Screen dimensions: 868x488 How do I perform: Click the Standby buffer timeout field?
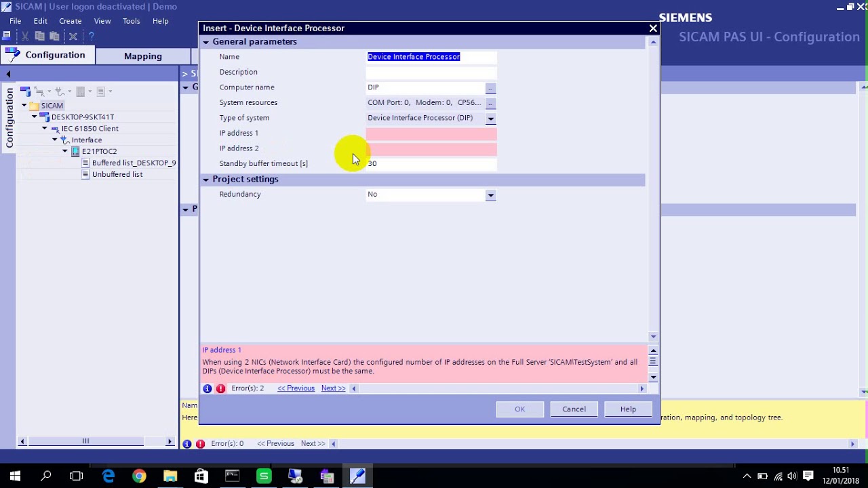(431, 164)
